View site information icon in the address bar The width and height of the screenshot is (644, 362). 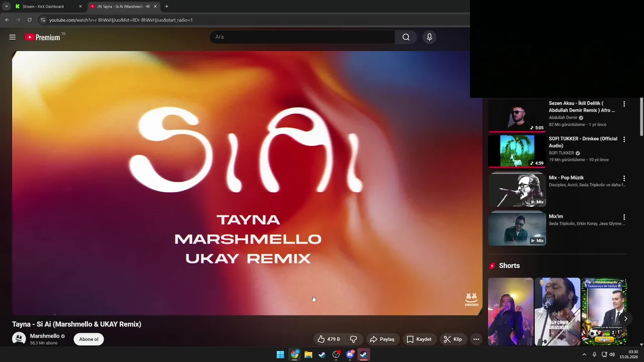click(43, 20)
